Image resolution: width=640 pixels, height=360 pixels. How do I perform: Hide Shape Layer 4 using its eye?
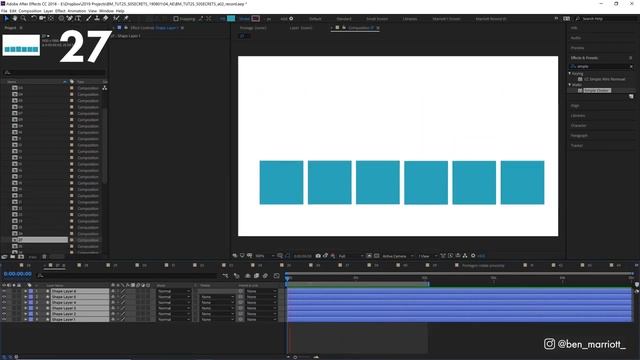coord(4,303)
